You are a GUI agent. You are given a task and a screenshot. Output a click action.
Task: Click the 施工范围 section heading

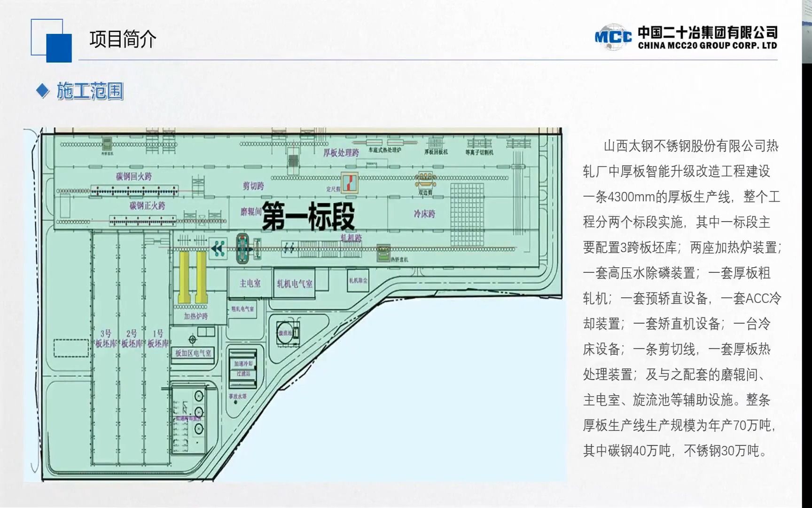point(90,91)
